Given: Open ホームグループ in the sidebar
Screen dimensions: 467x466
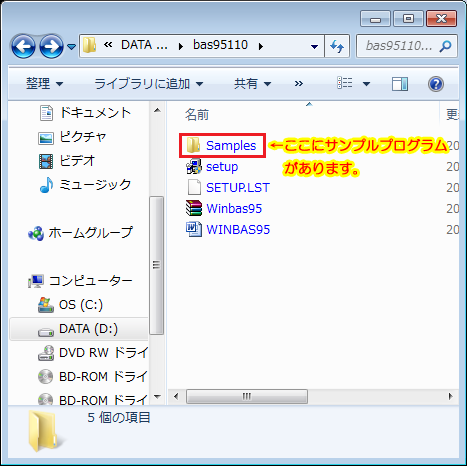Looking at the screenshot, I should point(80,233).
